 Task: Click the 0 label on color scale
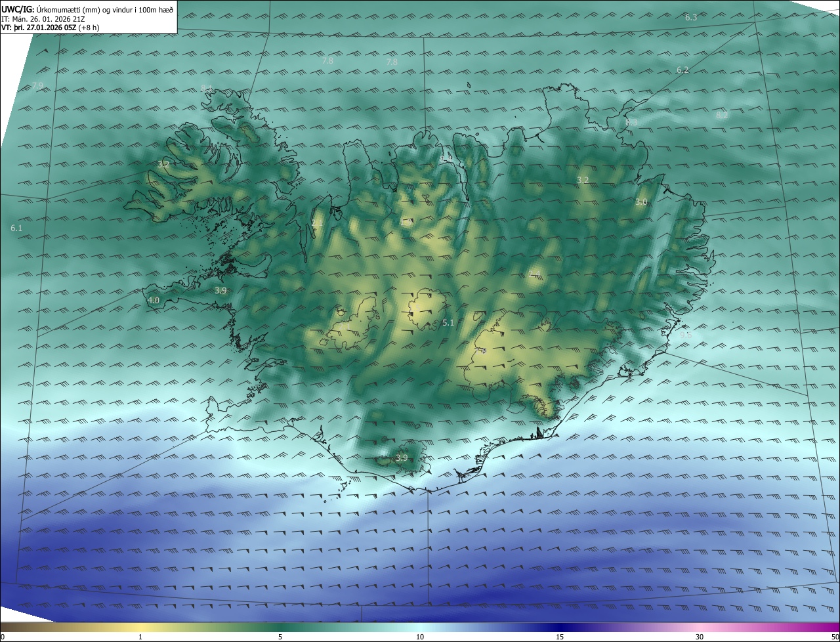[3, 637]
